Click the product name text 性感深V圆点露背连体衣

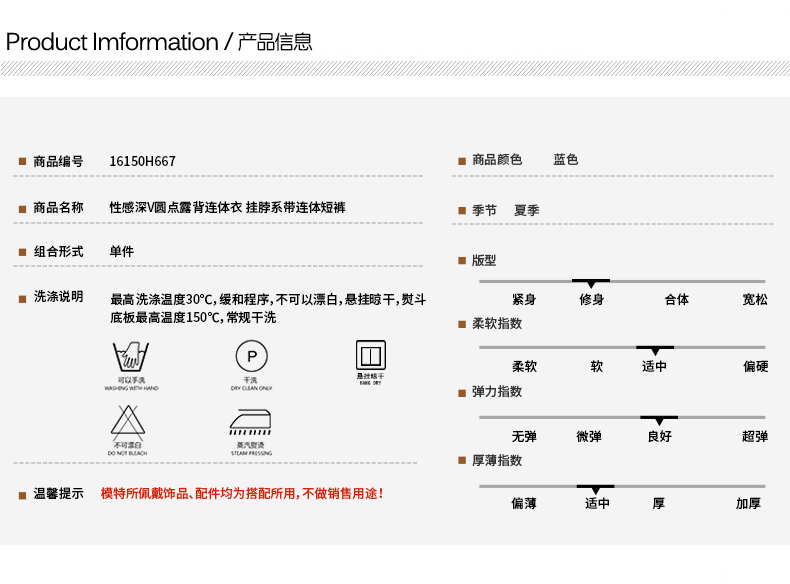pos(176,208)
